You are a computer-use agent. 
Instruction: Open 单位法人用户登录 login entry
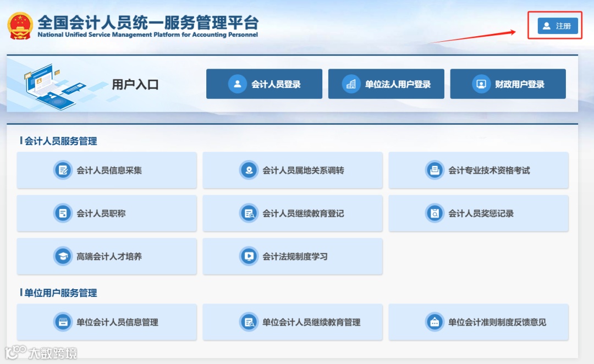(386, 84)
